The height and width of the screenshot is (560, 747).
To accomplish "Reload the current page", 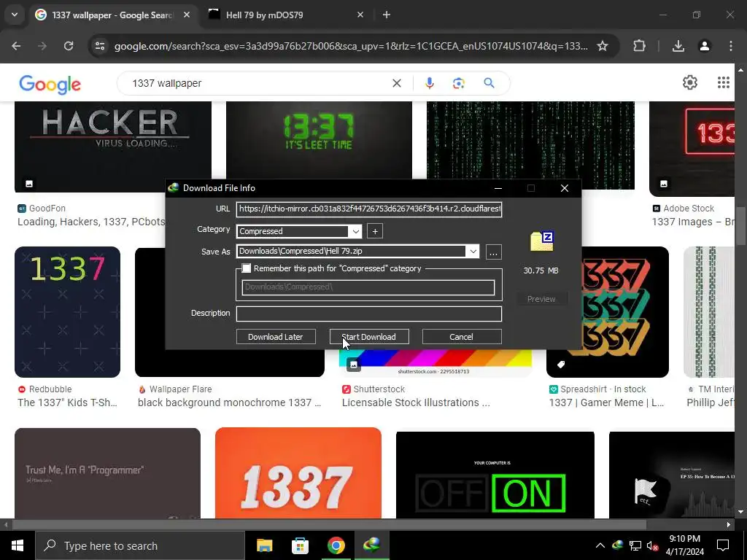I will 69,46.
